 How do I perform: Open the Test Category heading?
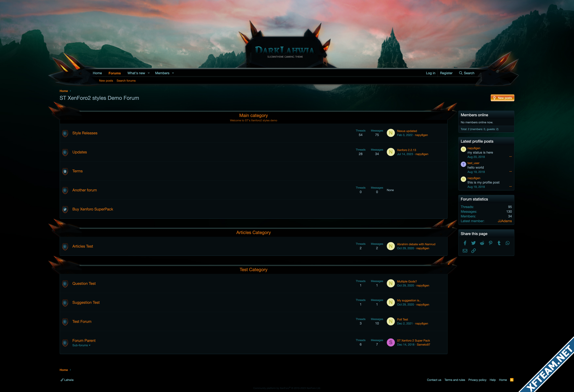point(253,270)
